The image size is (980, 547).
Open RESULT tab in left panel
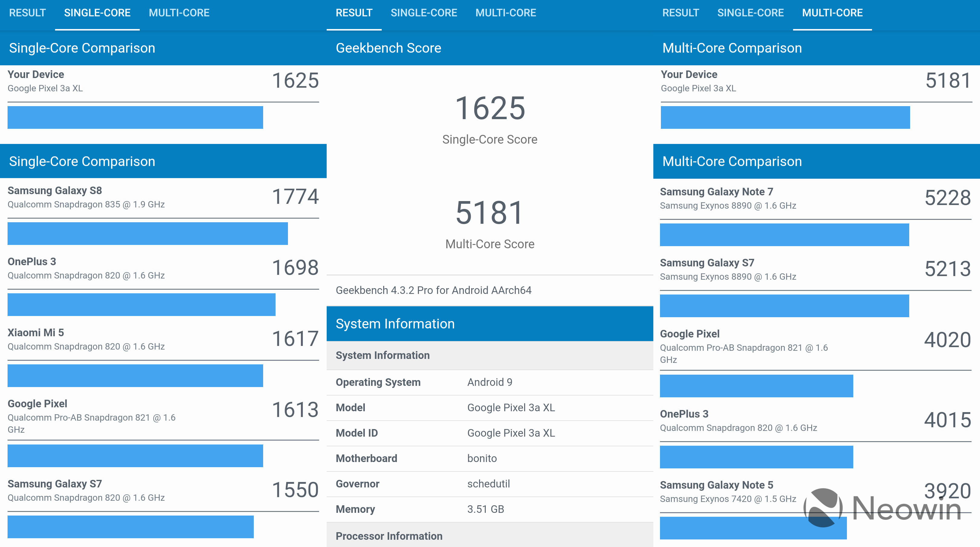pos(28,13)
